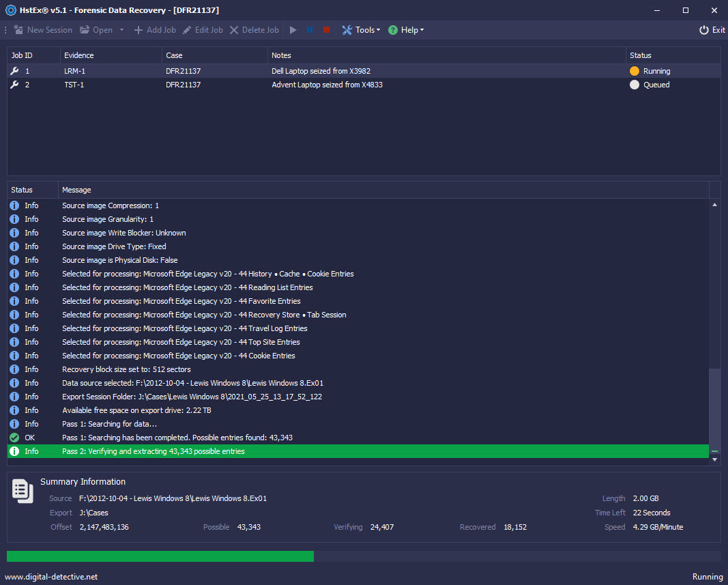The width and height of the screenshot is (728, 585).
Task: Click note 'Dell Laptop seized from X3982'
Action: [x=321, y=71]
